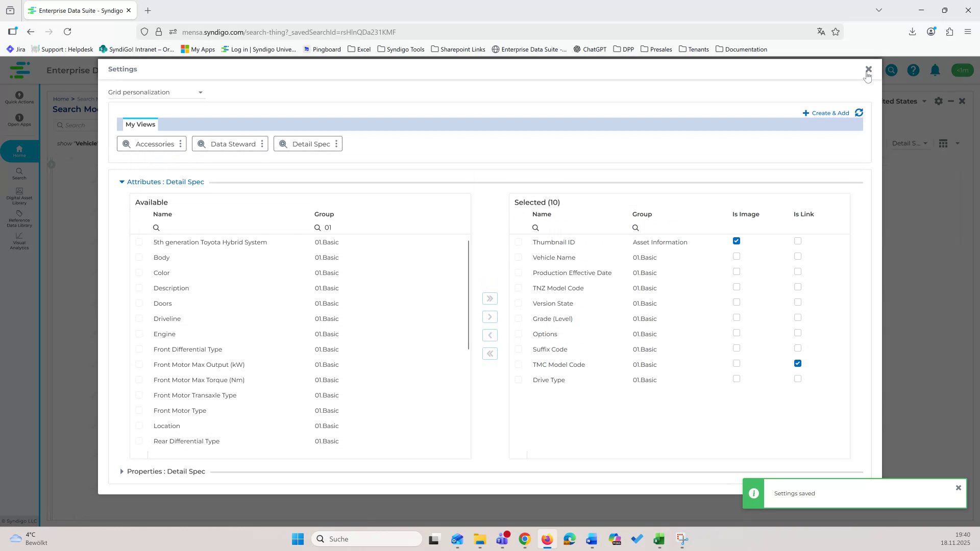Click move-all-right double chevron button
This screenshot has height=551, width=980.
click(x=490, y=298)
